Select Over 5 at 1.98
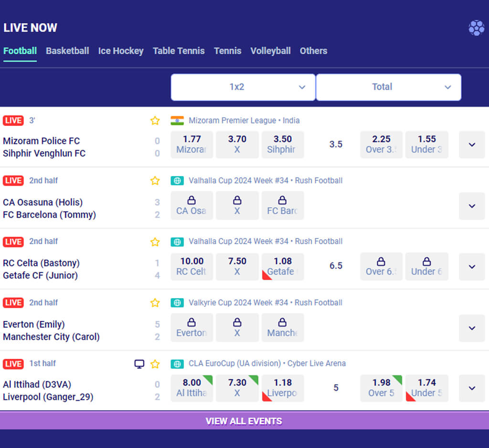This screenshot has width=489, height=448. coord(381,388)
